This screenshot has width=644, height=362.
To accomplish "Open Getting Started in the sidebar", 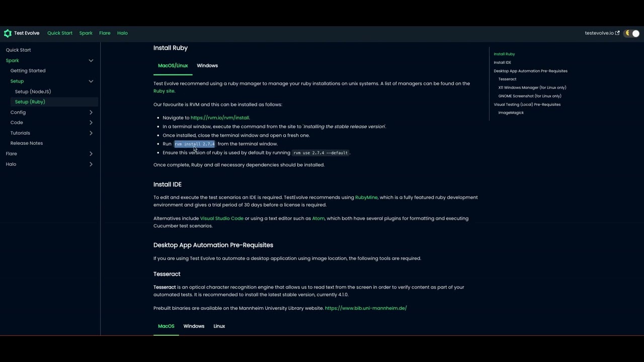I will coord(28,71).
